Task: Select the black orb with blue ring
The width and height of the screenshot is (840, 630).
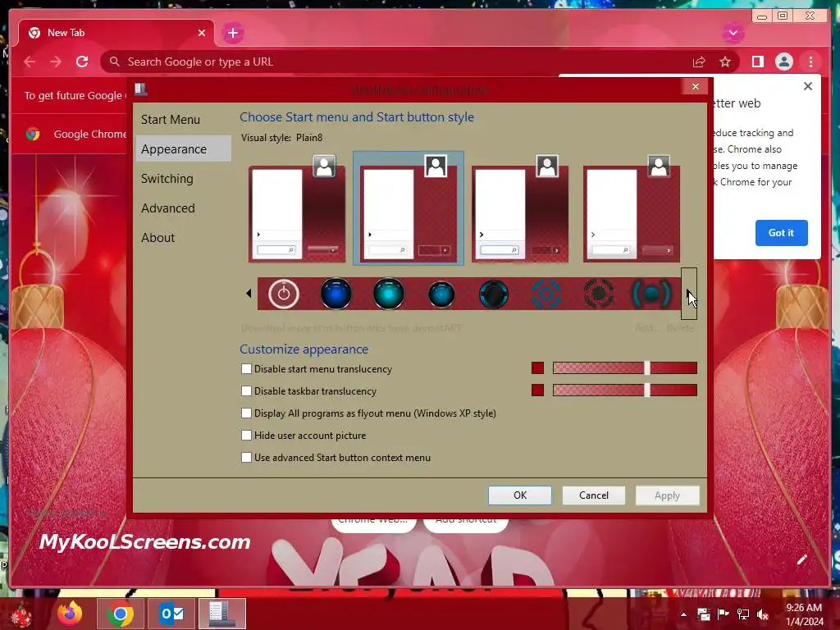Action: click(493, 294)
